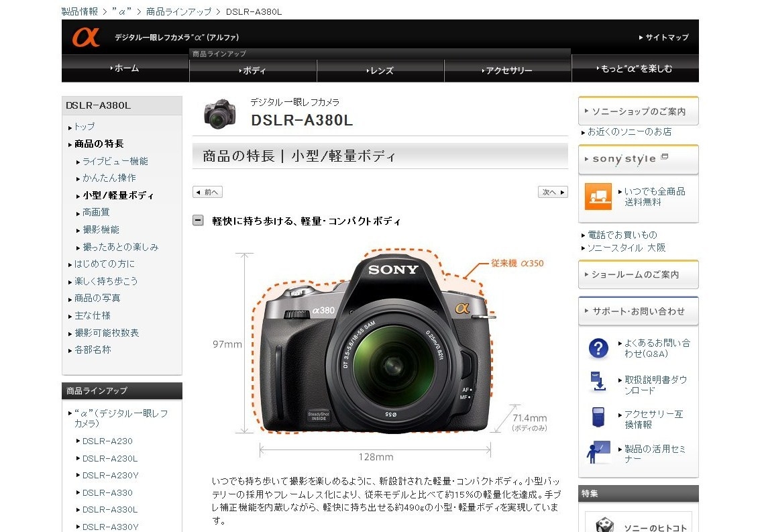Open よくあるお問い合わせ(Q&A) link
The image size is (762, 532).
tap(657, 348)
